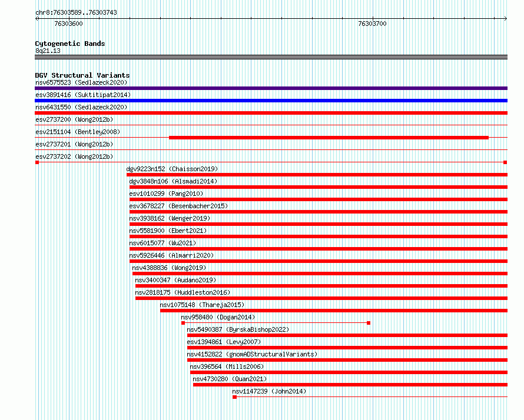Click the chr8:76303589..76303743 position label
The width and height of the screenshot is (524, 420).
pyautogui.click(x=76, y=12)
